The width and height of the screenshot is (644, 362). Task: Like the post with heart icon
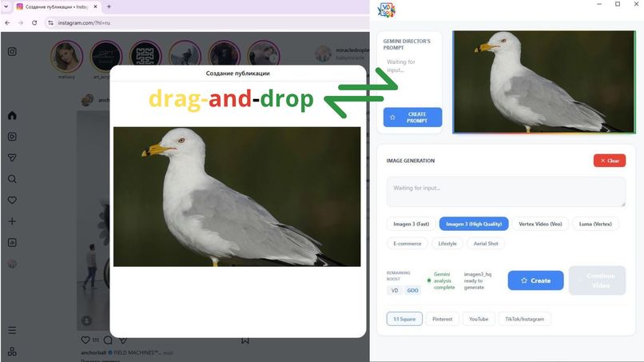coord(85,340)
